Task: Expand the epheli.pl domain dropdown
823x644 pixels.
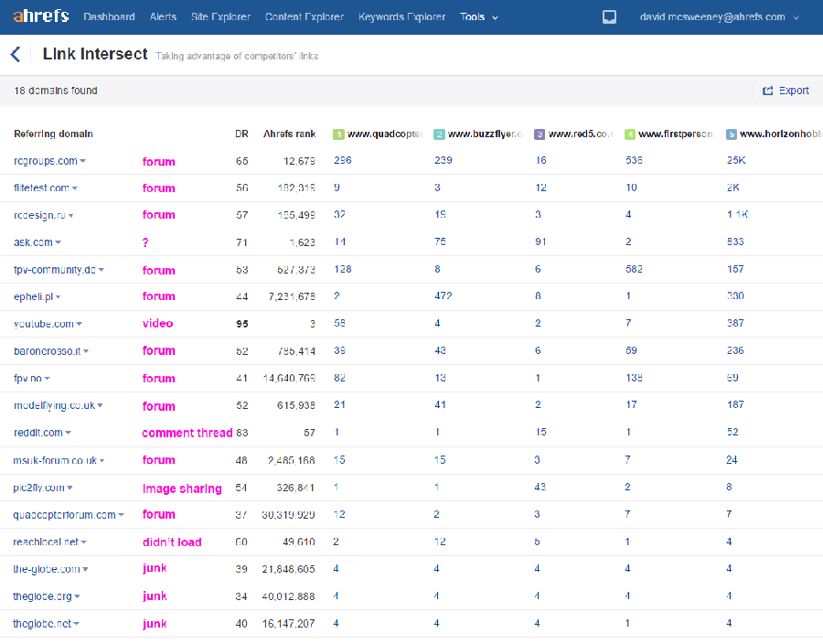Action: (x=58, y=297)
